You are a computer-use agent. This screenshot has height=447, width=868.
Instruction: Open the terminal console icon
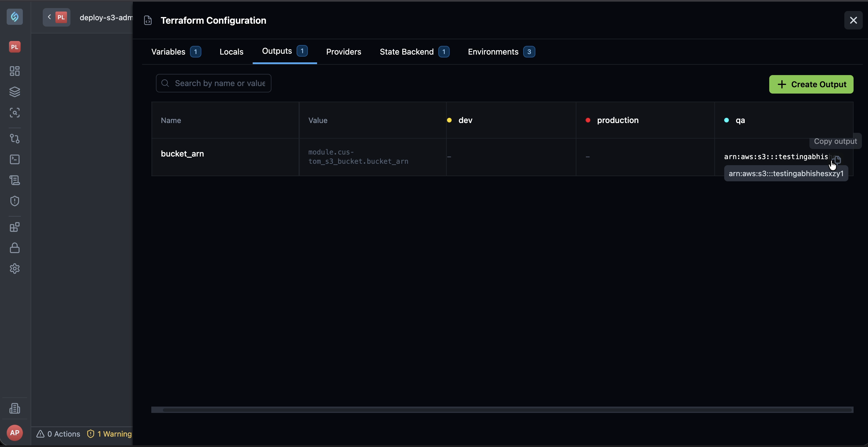pos(14,159)
